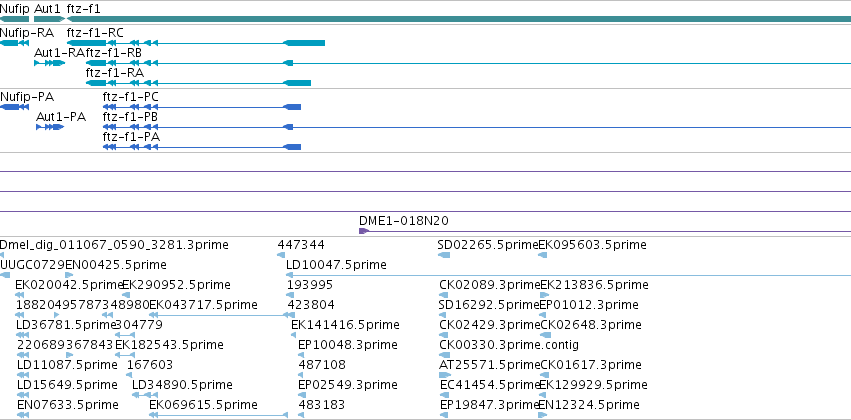Select the Aut1-RA transcript glyph
851x420 pixels.
click(x=49, y=63)
